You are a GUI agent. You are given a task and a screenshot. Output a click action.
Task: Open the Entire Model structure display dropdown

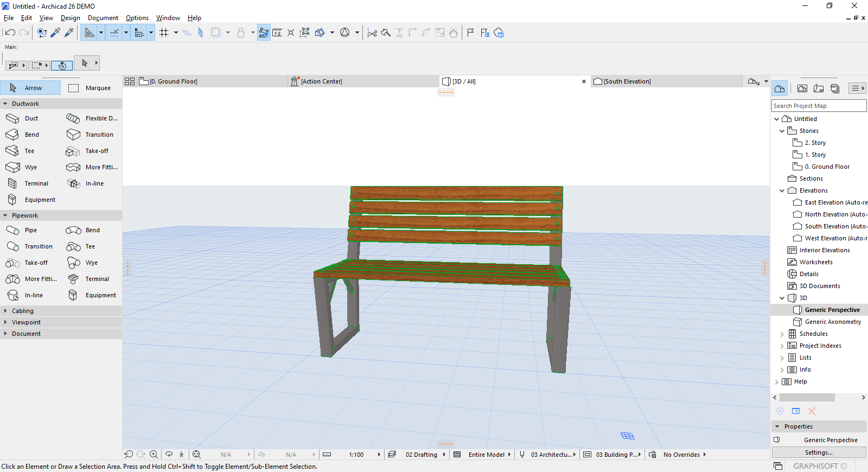pyautogui.click(x=482, y=455)
